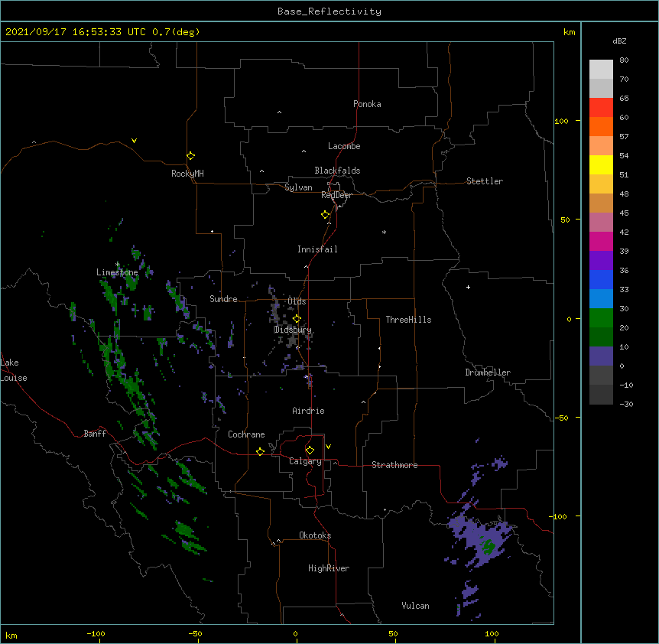The height and width of the screenshot is (644, 659).
Task: Click the 100 tick label on right axis
Action: tap(561, 121)
